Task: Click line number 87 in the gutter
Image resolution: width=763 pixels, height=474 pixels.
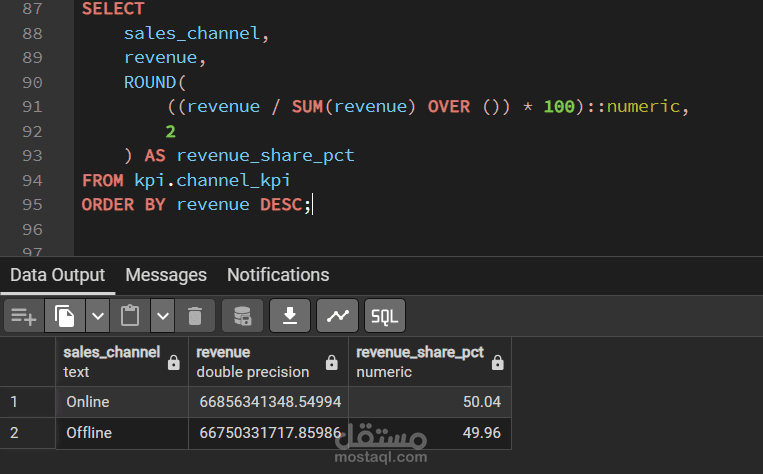Action: (32, 9)
